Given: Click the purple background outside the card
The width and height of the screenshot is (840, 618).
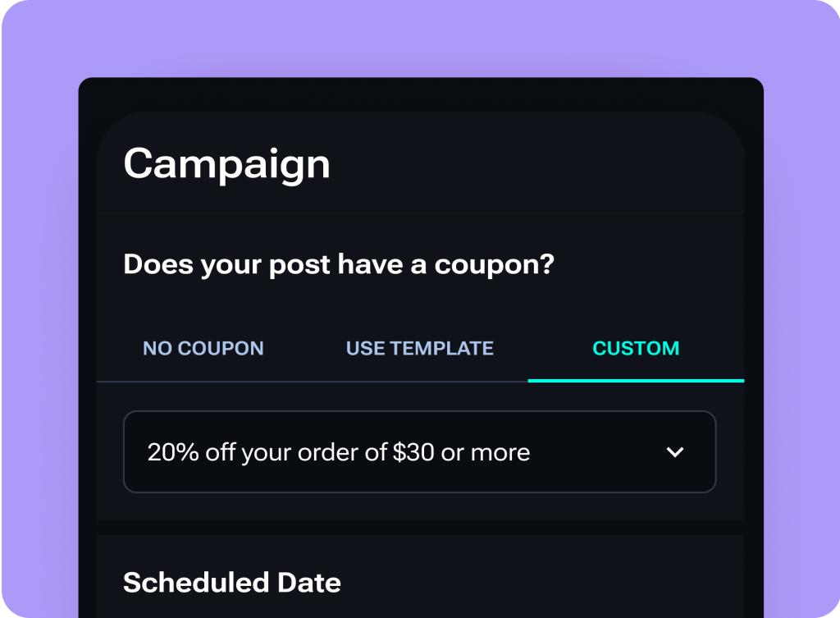Looking at the screenshot, I should pyautogui.click(x=41, y=328).
